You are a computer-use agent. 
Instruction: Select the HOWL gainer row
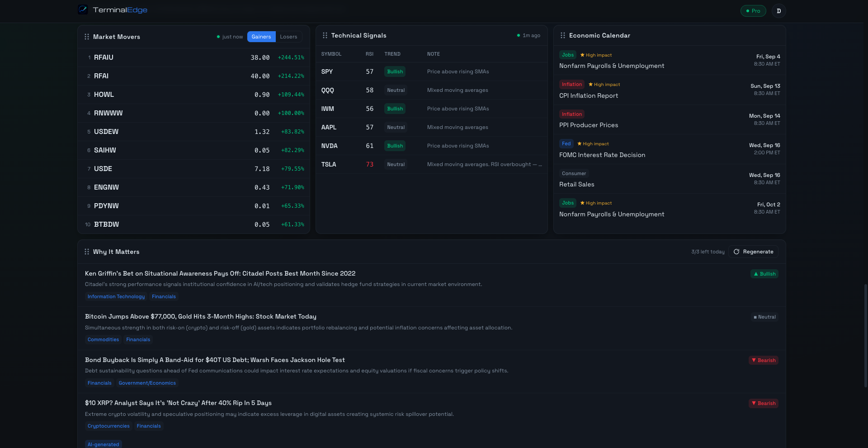coord(194,95)
